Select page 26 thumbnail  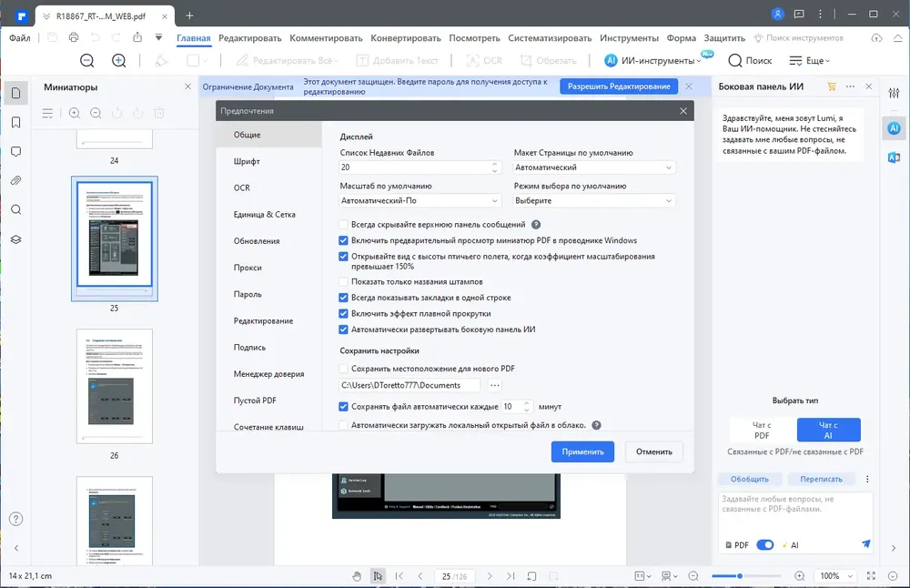[x=115, y=387]
